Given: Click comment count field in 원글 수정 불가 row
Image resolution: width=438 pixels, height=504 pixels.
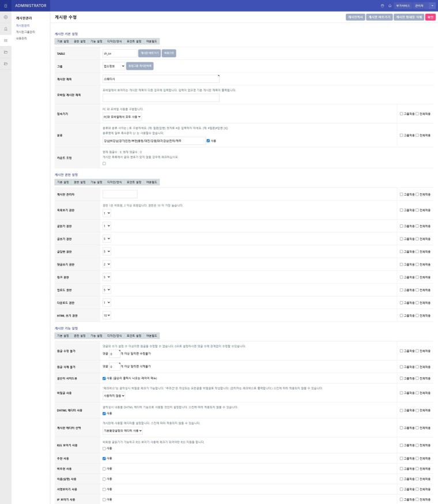Looking at the screenshot, I should 115,354.
